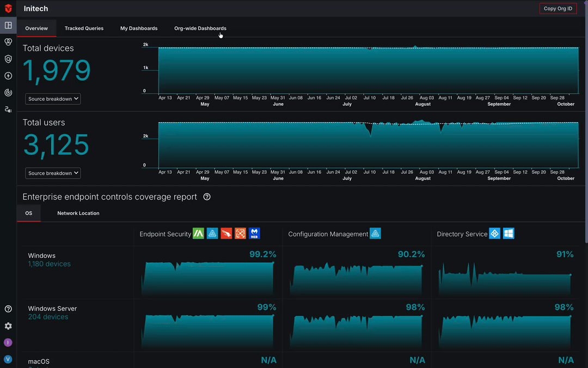Click the shield icon in the left sidebar
Image resolution: width=588 pixels, height=368 pixels.
(x=8, y=59)
